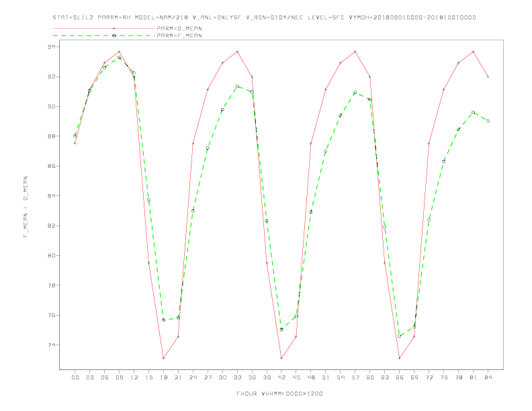Viewport: 532px width, 411px height.
Task: Click the 74 y-axis tick label
Action: [x=52, y=345]
